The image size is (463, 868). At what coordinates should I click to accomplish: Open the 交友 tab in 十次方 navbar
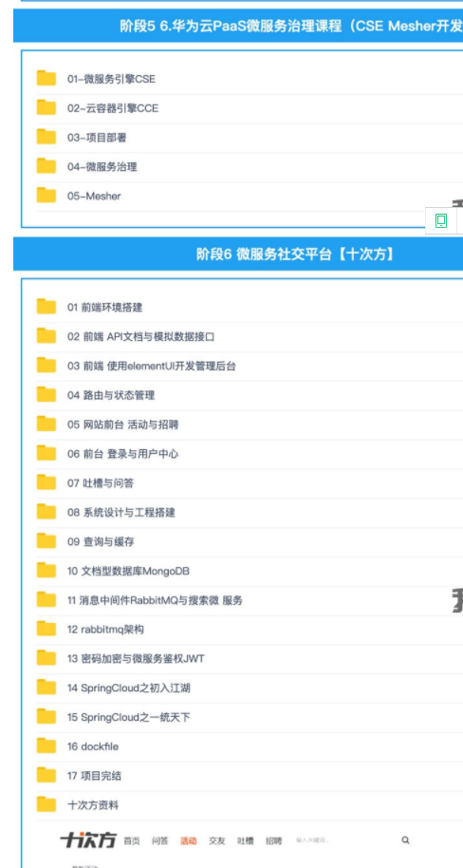(217, 840)
